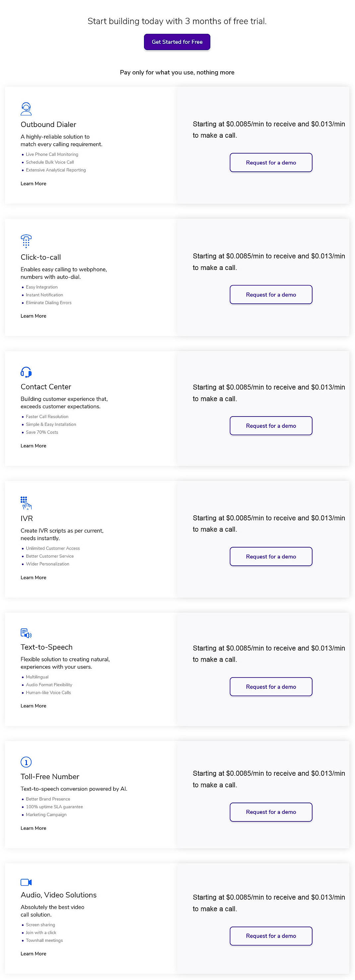Click the Audio, Video Solutions camera icon

[x=26, y=882]
